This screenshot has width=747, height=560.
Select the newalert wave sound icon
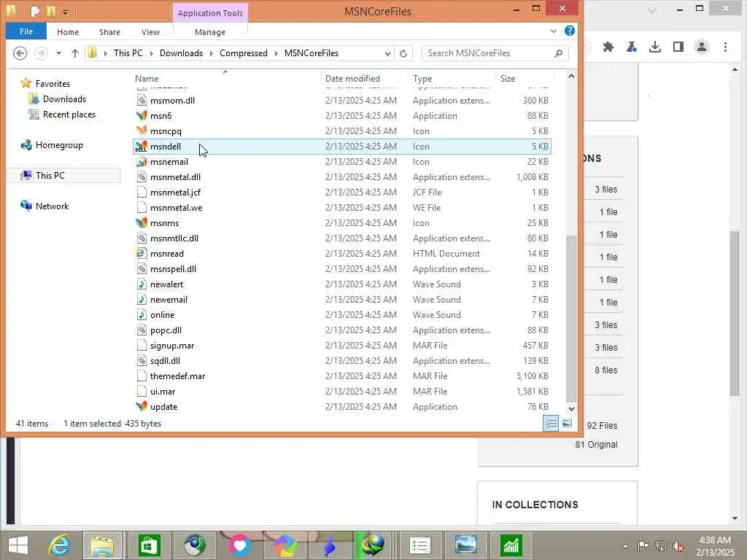pos(142,284)
